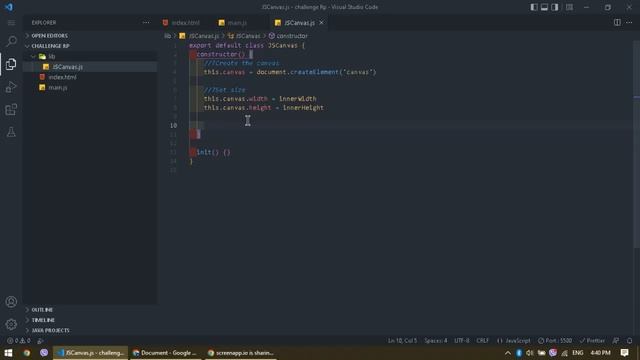Toggle the primary side bar layout
This screenshot has width=640, height=360.
(x=533, y=7)
